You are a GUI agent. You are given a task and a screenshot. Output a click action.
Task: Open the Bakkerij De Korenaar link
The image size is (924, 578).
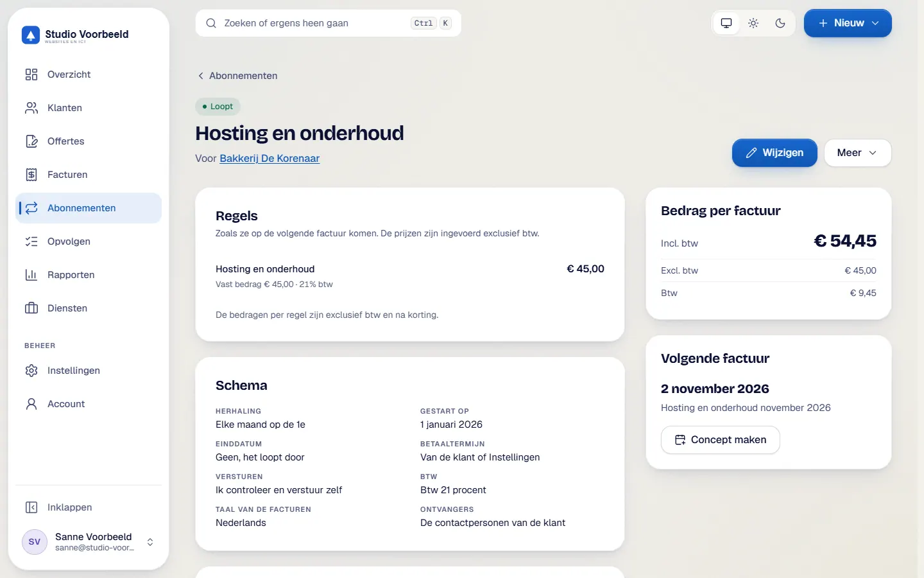pyautogui.click(x=269, y=159)
